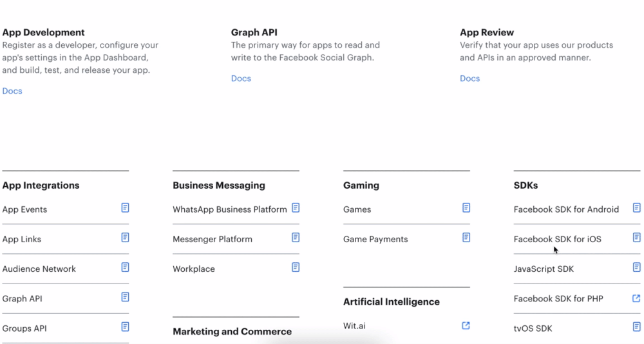Viewport: 644px width, 344px height.
Task: Click document icon beside tvOS SDK
Action: [637, 327]
